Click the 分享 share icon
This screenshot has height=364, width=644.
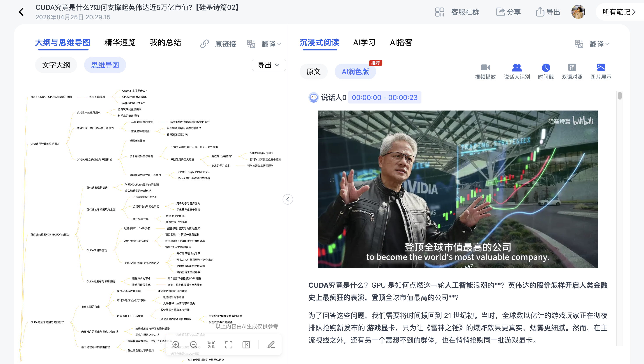[x=501, y=12]
